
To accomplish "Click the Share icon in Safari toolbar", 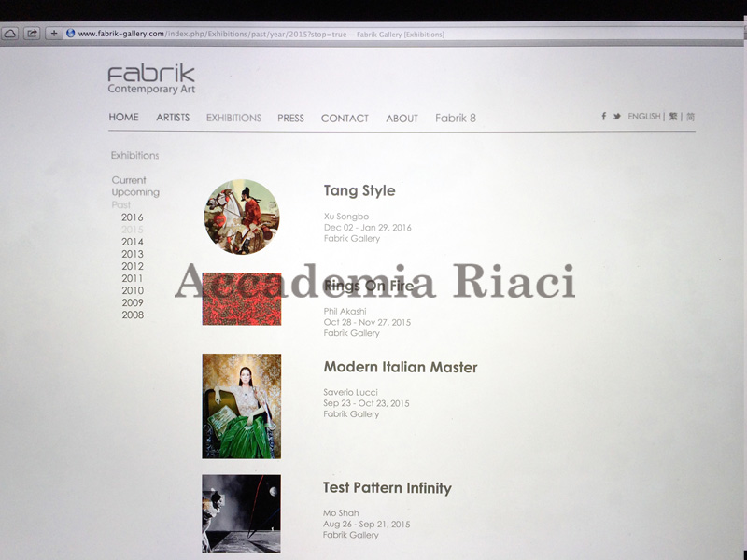I will [32, 34].
